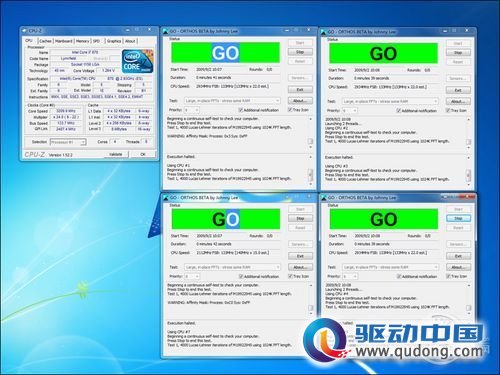
Task: Open About in the top-left ORTHOS window
Action: pyautogui.click(x=300, y=101)
